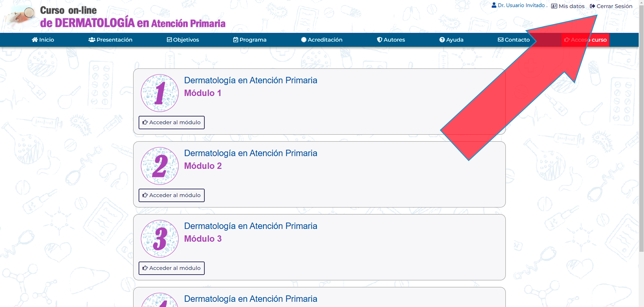Image resolution: width=644 pixels, height=307 pixels.
Task: Click the envelope icon beside Contacto
Action: coord(501,39)
